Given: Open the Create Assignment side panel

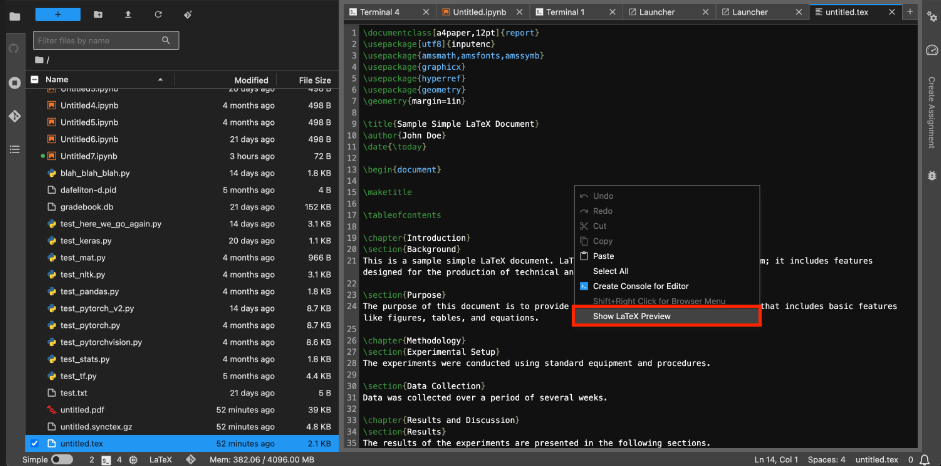Looking at the screenshot, I should tap(931, 112).
